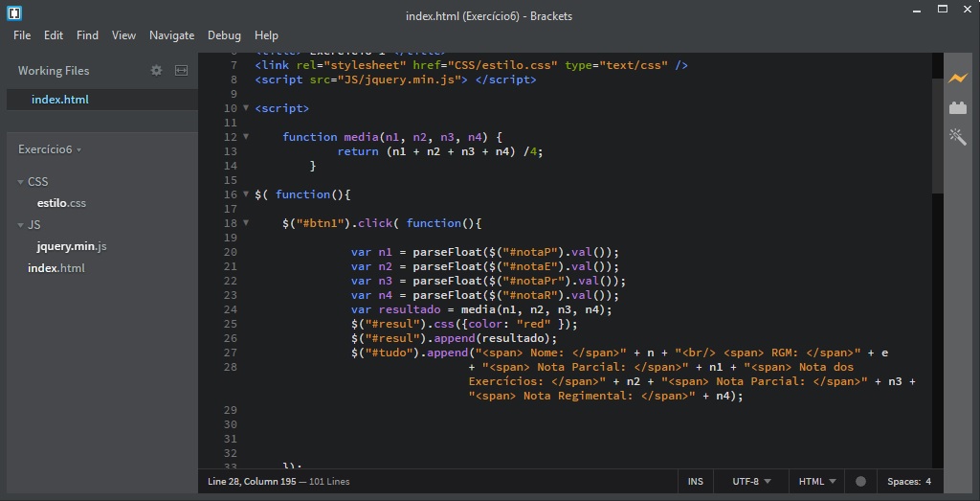Select index.html in Working Files
The width and height of the screenshot is (980, 501).
pyautogui.click(x=60, y=100)
